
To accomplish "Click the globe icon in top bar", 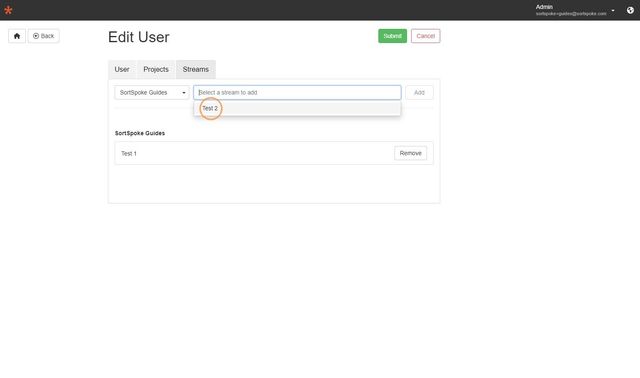I will click(x=630, y=10).
